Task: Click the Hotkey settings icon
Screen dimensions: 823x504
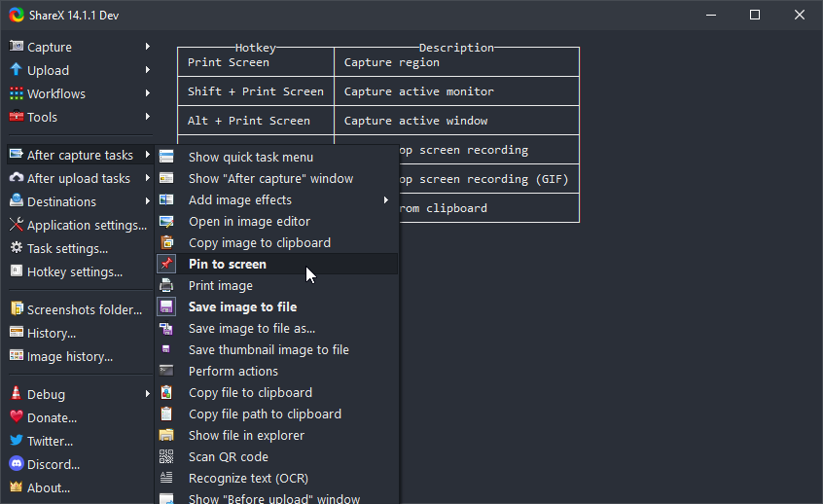Action: [x=17, y=270]
